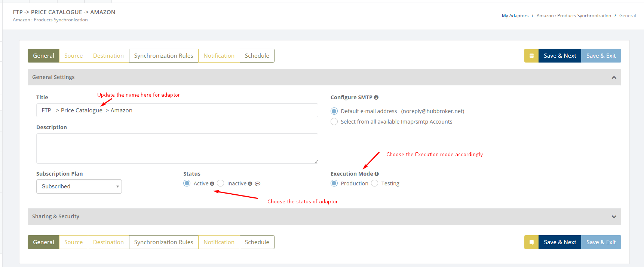
Task: Click the top Save & Next button
Action: [x=559, y=56]
